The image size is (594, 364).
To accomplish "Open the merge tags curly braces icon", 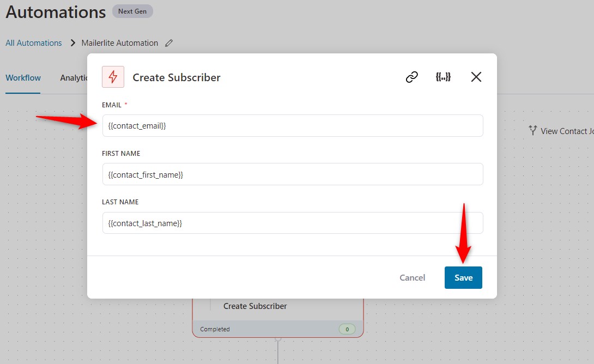I will pos(443,77).
